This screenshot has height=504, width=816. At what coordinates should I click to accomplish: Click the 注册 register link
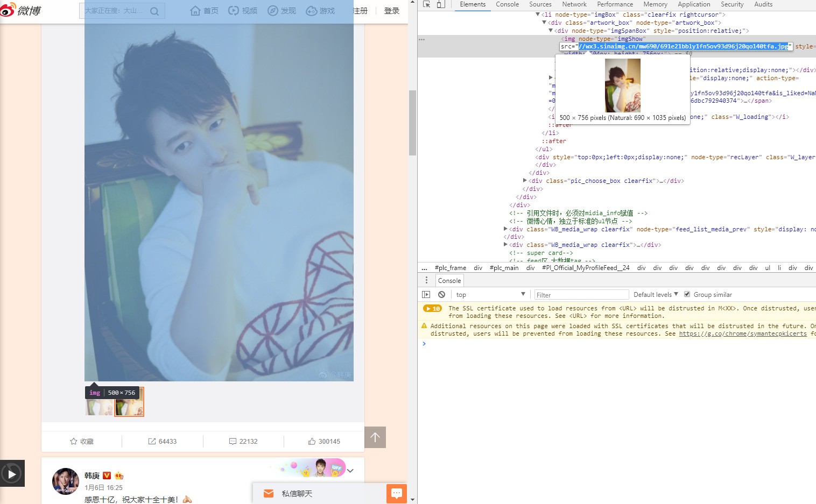[x=360, y=11]
